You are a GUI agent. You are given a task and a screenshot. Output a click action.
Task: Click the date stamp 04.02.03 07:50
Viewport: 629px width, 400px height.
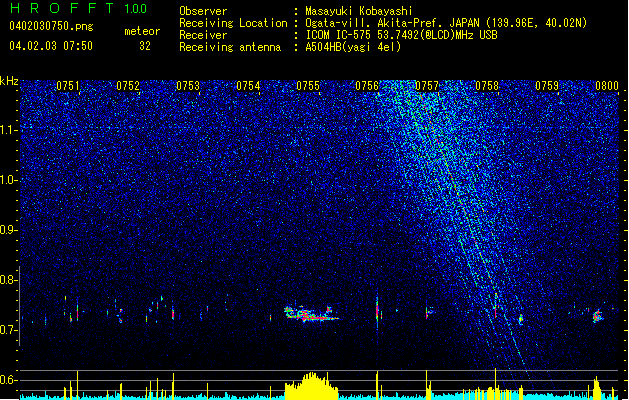51,46
